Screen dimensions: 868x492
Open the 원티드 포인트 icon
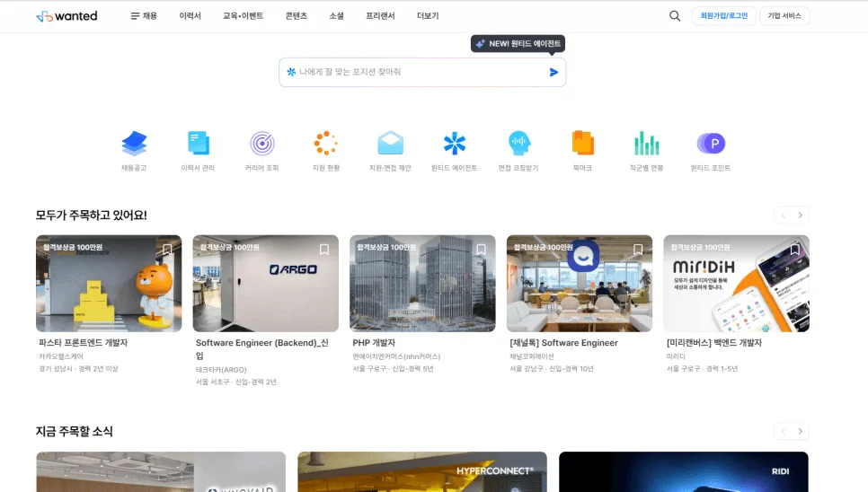711,144
